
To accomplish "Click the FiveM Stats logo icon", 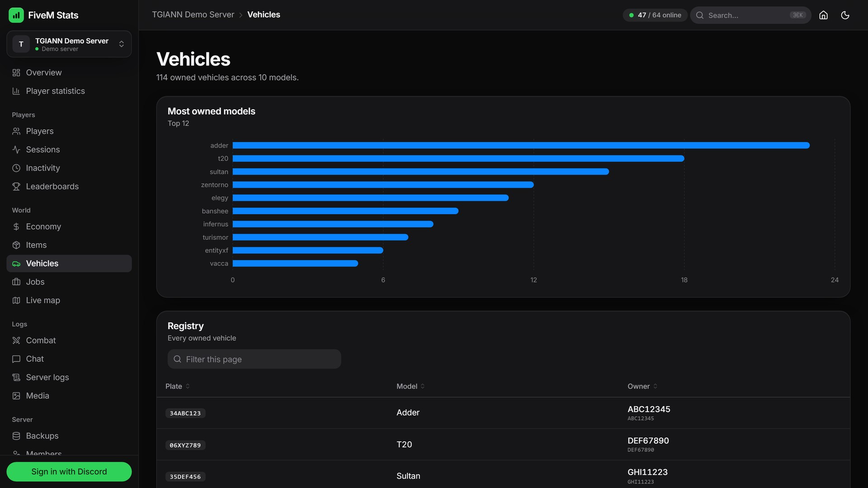I will coord(16,15).
